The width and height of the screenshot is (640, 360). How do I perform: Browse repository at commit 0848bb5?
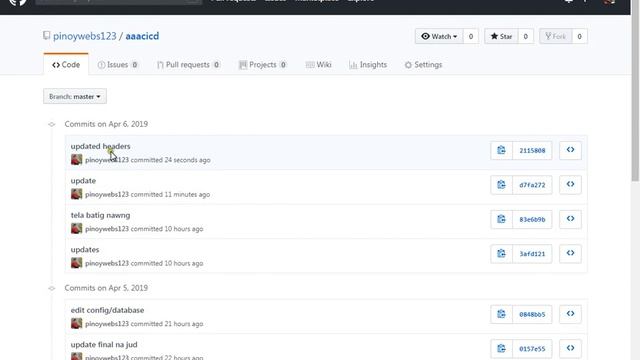570,314
